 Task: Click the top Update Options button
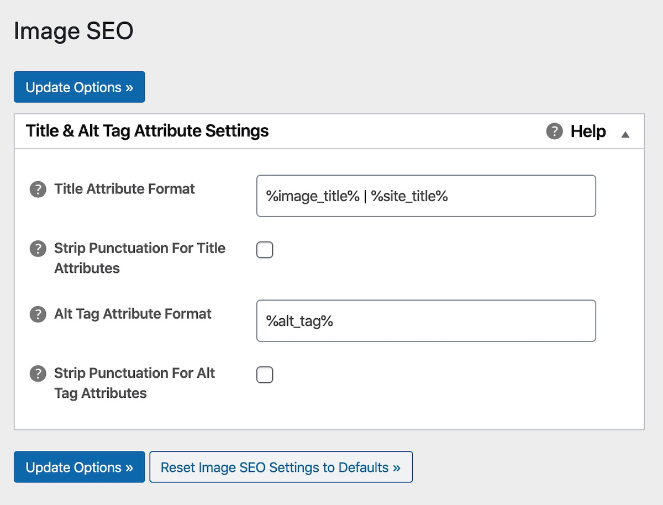(x=79, y=87)
